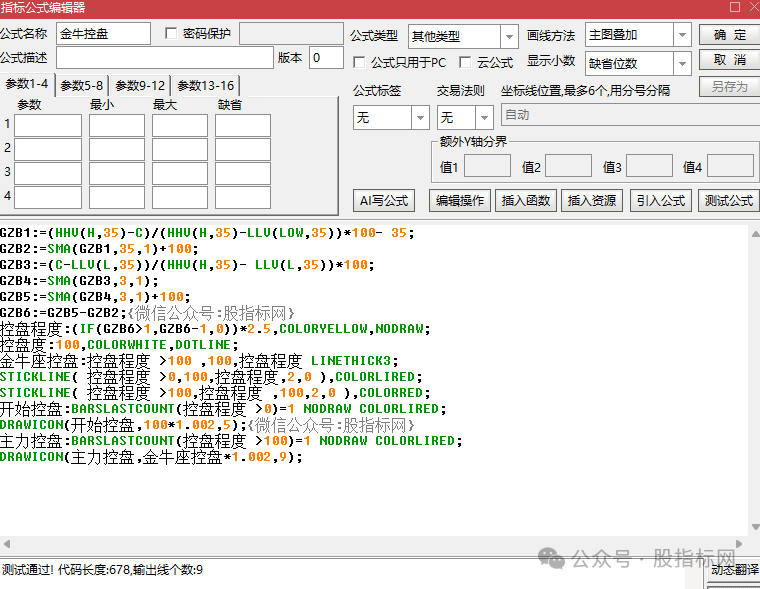Expand the 交易法则 dropdown

click(x=484, y=117)
